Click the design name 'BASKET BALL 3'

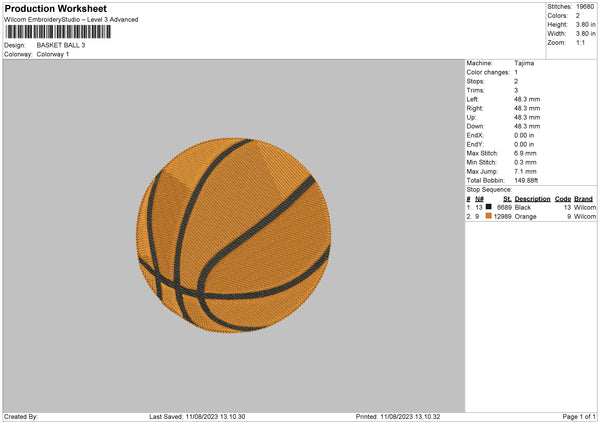(61, 45)
